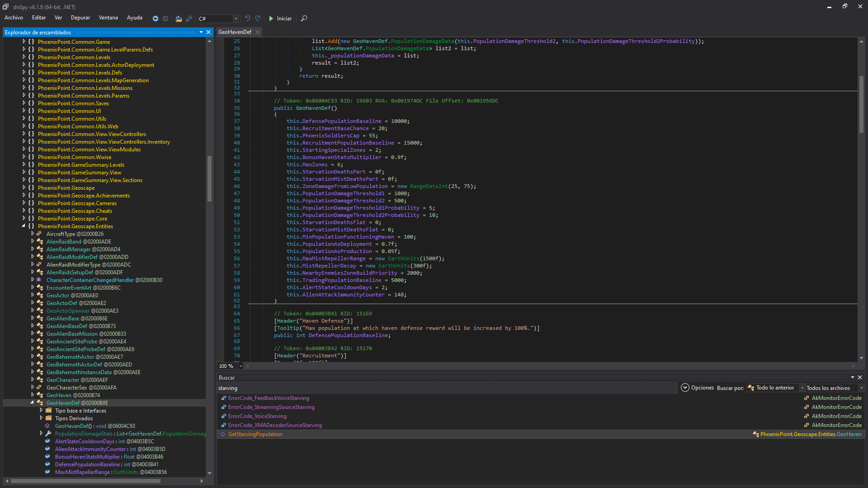The height and width of the screenshot is (488, 868).
Task: Open GetStarvingPopulation search result
Action: pyautogui.click(x=255, y=434)
